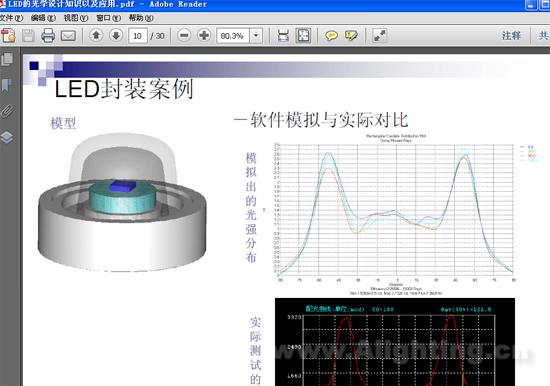Show the page thumbnails sidebar panel
This screenshot has height=386, width=550.
click(x=7, y=59)
